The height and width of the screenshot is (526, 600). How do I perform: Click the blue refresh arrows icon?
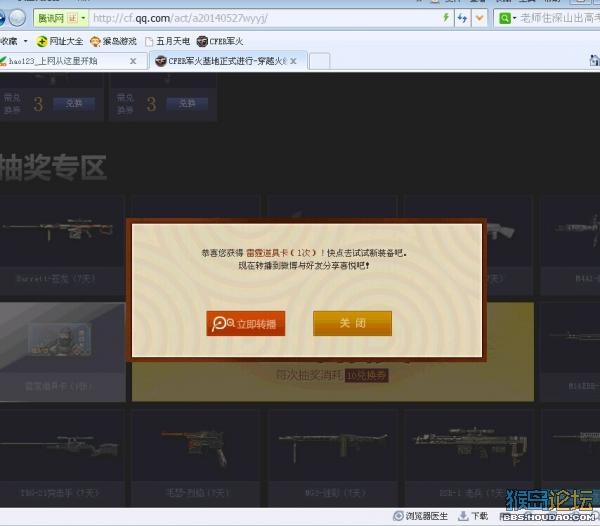[463, 18]
